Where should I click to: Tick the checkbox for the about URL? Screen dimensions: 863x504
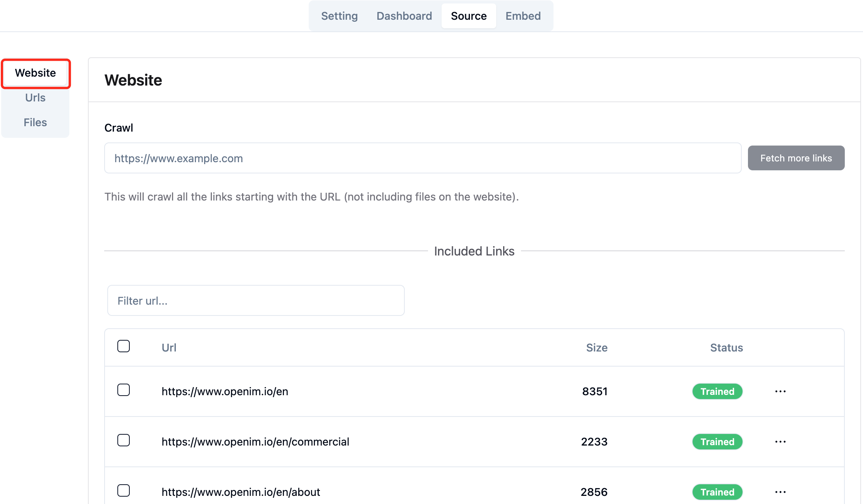coord(124,490)
